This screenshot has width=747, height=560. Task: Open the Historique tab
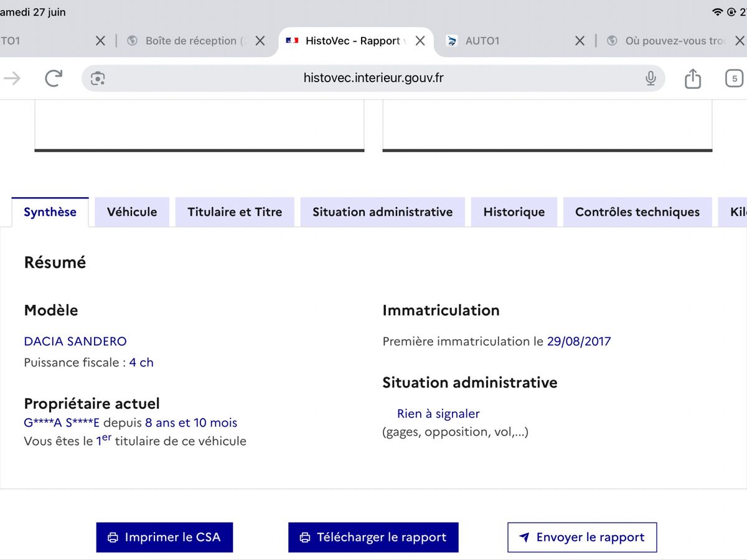point(514,212)
